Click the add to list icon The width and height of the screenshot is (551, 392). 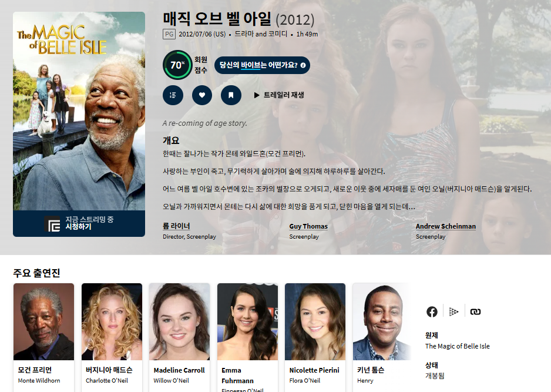173,95
